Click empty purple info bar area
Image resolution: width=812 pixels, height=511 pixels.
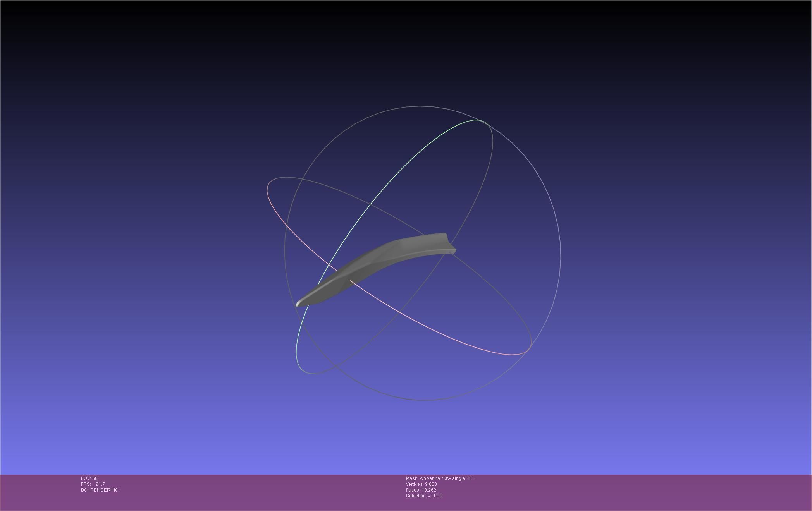(620, 492)
